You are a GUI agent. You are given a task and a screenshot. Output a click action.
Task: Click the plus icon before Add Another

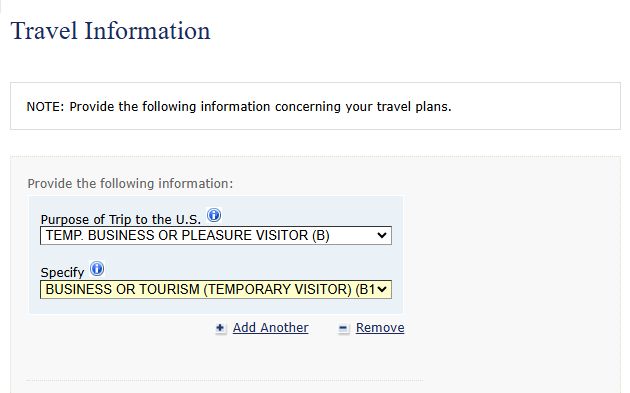click(220, 328)
